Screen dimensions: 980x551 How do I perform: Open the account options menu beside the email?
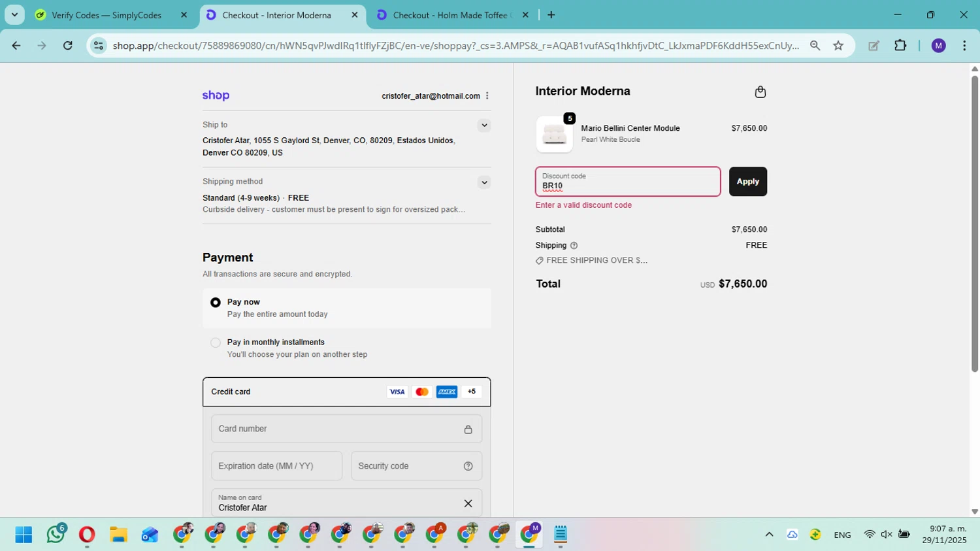point(487,96)
